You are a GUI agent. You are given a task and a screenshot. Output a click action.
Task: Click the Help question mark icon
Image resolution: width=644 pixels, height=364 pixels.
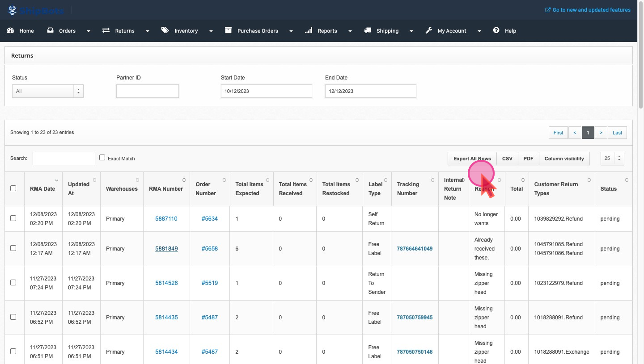pos(496,30)
